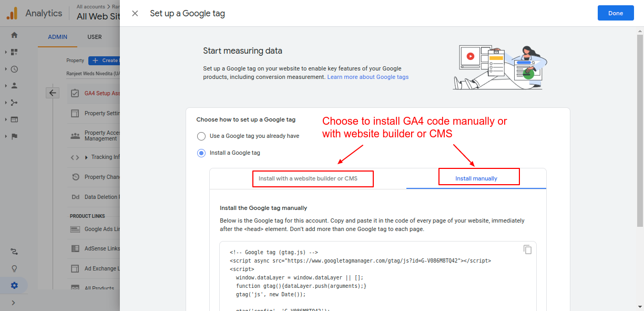Click the Create property button

[105, 60]
